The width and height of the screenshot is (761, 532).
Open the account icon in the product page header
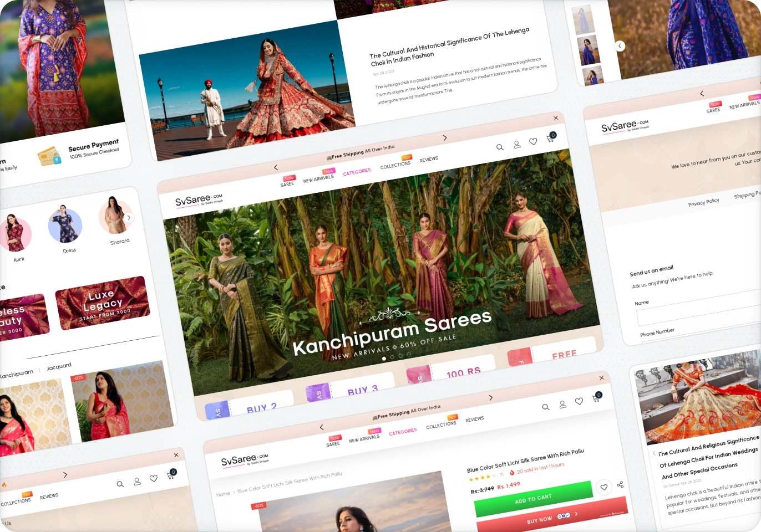(563, 405)
